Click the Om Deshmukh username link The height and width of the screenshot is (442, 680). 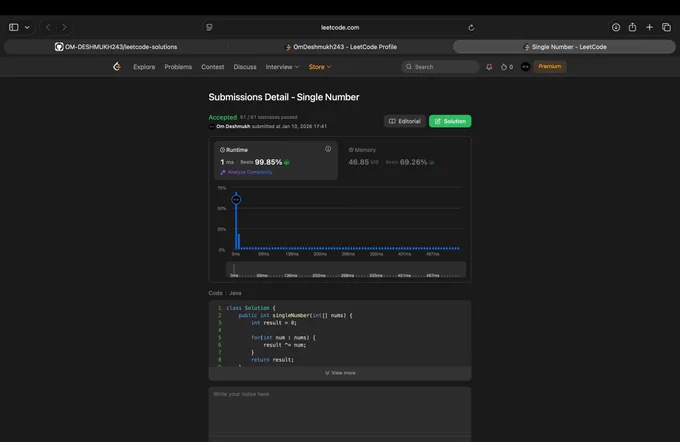pyautogui.click(x=233, y=126)
